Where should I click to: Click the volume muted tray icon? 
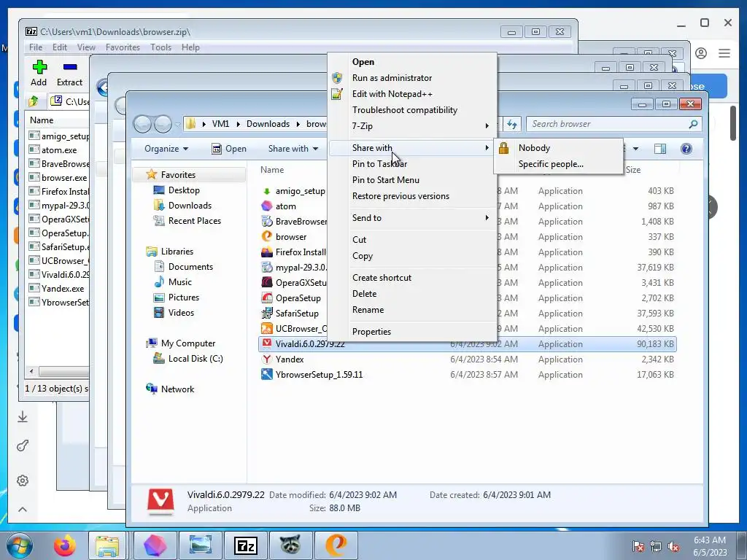click(x=673, y=546)
